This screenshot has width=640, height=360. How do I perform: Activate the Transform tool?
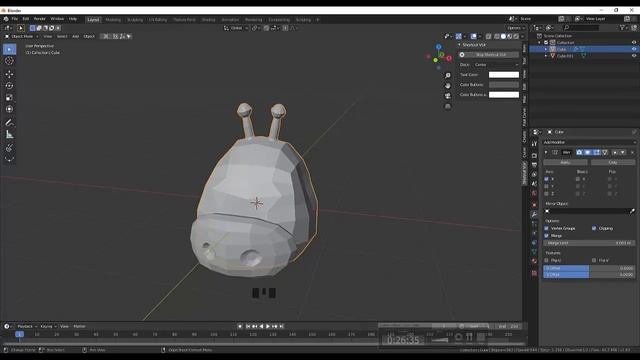(9, 109)
